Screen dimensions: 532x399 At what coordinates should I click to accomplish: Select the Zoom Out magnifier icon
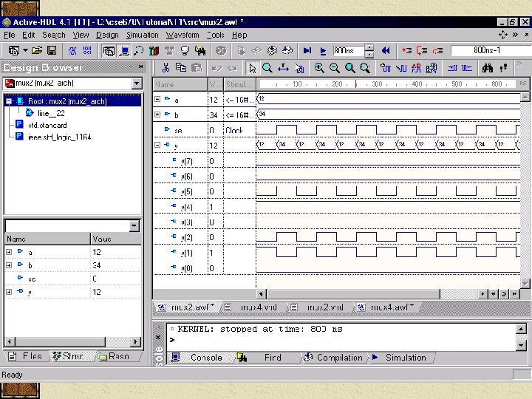[x=335, y=68]
